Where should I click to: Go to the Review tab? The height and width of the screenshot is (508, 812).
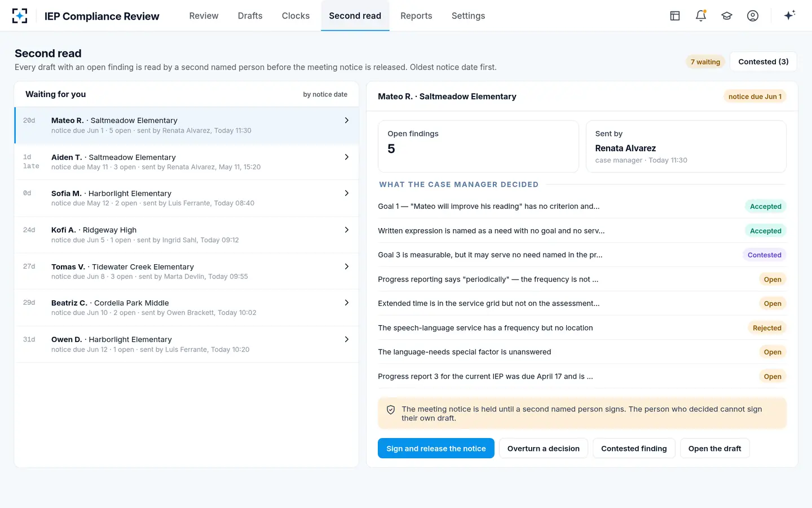click(204, 16)
